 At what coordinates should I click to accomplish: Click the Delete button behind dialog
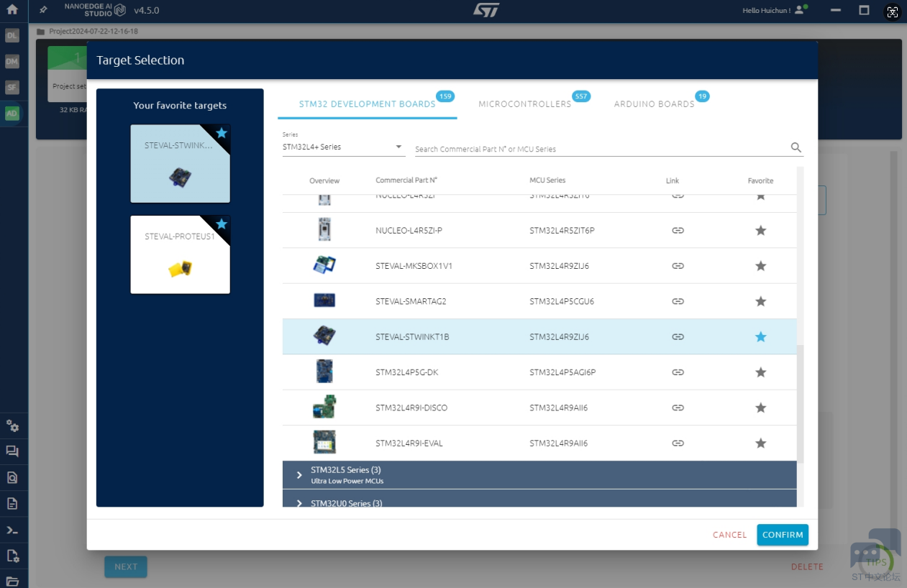(x=807, y=566)
